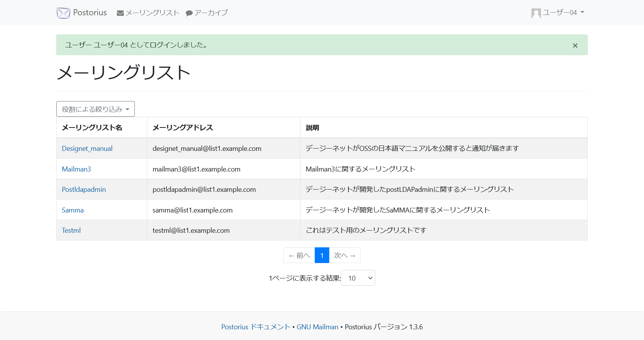This screenshot has width=644, height=340.
Task: Click the ← 前へ pagination button
Action: 299,255
